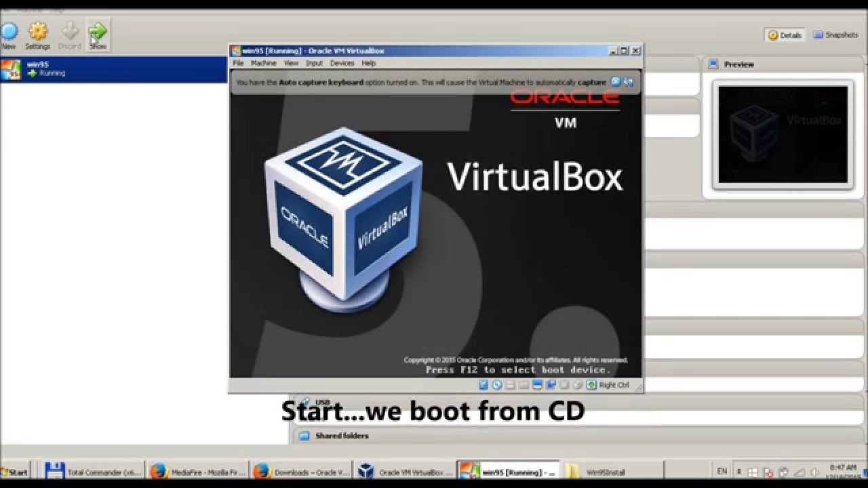
Task: Click the Right Ctrl host key indicator
Action: tap(614, 385)
